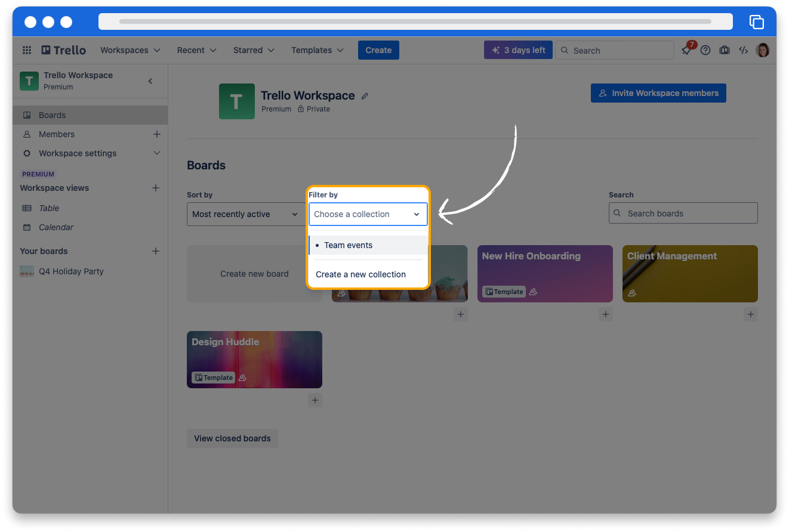Image resolution: width=789 pixels, height=532 pixels.
Task: Click the top Search field
Action: coord(615,50)
